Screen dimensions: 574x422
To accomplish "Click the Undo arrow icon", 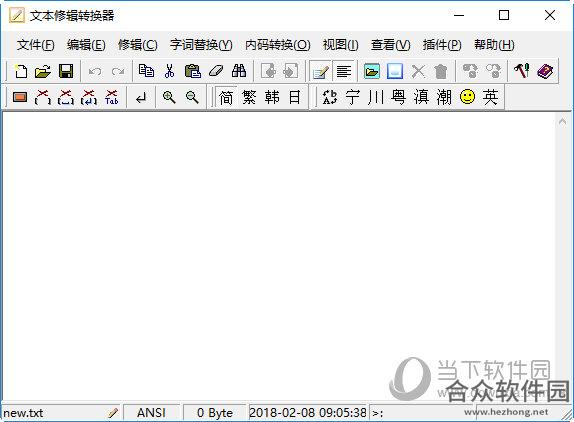I will [x=95, y=71].
